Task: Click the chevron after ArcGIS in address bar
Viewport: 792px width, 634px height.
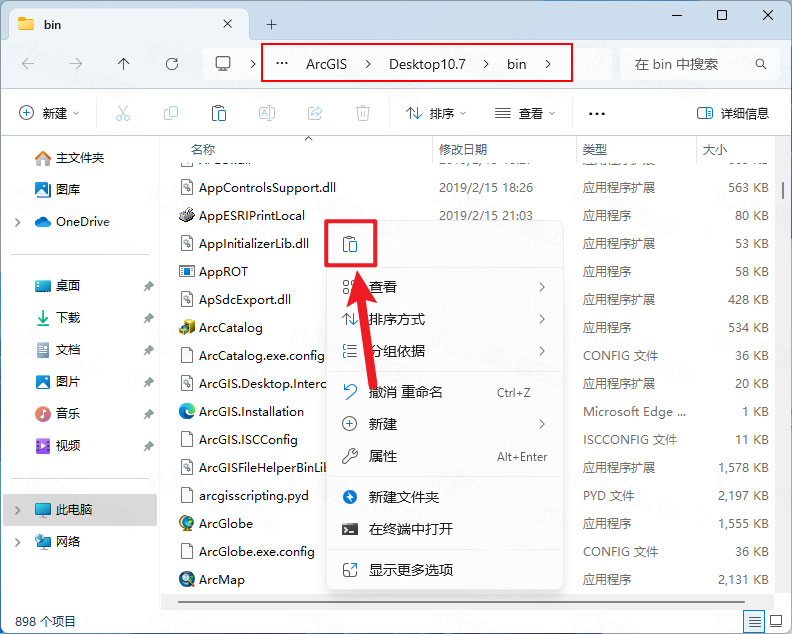Action: tap(368, 64)
